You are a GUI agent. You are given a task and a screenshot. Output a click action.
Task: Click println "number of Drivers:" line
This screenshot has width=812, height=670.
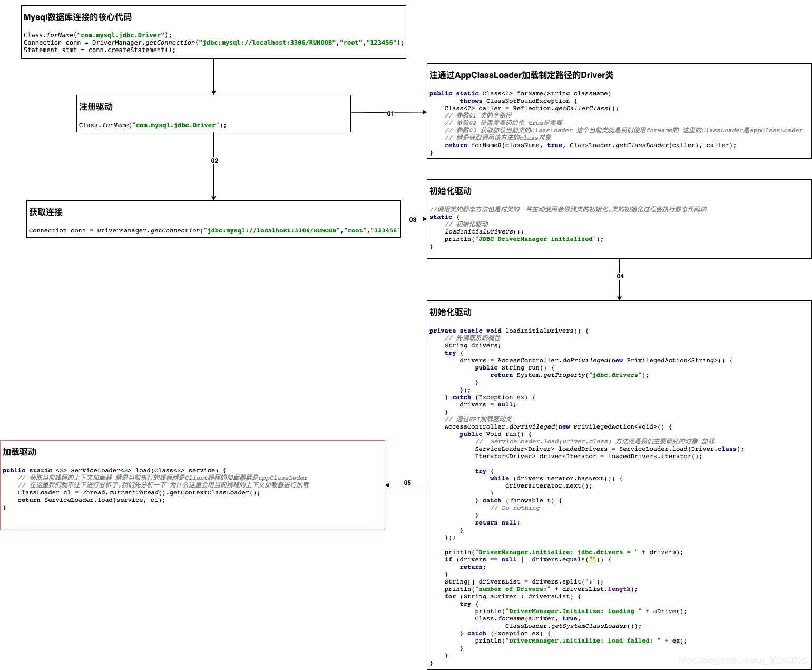click(x=541, y=589)
